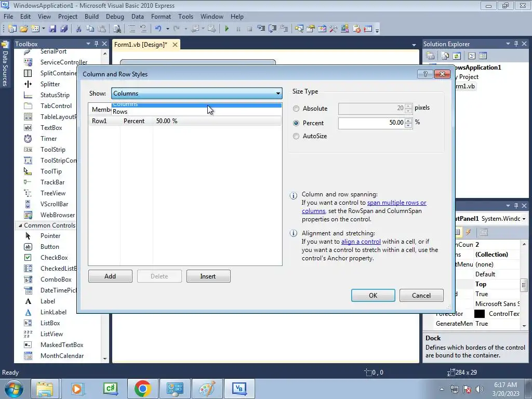Open the Add New Item dropdown arrow
Image resolution: width=532 pixels, height=399 pixels.
pos(44,29)
